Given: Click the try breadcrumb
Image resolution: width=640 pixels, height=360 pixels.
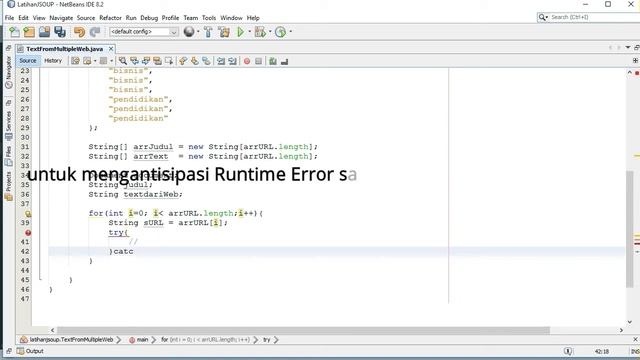Looking at the screenshot, I should coord(267,340).
